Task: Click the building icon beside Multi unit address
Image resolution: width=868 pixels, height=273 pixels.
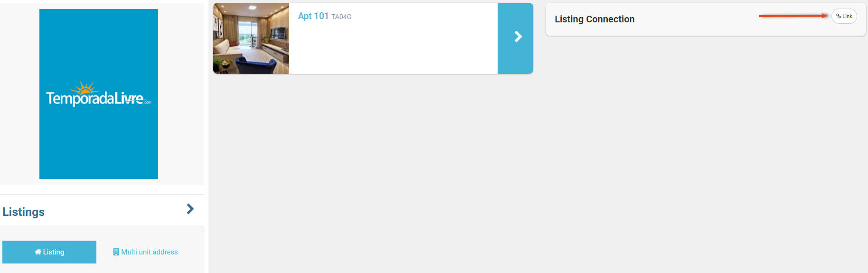Action: click(x=116, y=252)
